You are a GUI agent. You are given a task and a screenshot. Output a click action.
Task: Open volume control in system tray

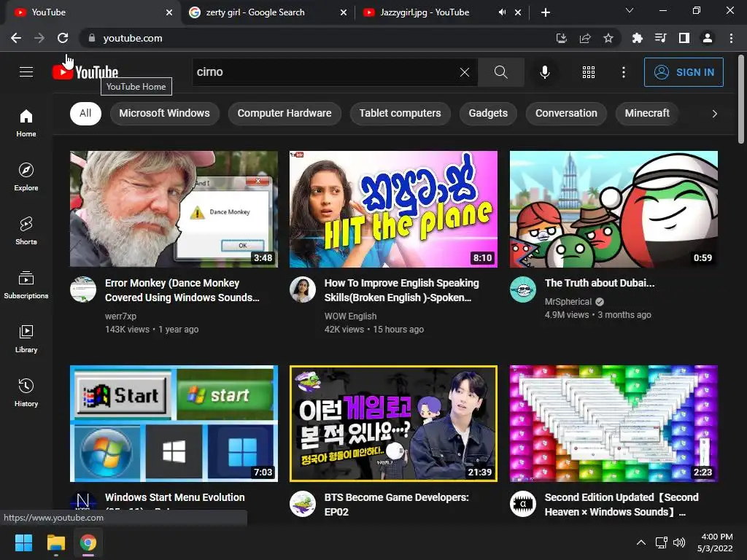[x=679, y=542]
